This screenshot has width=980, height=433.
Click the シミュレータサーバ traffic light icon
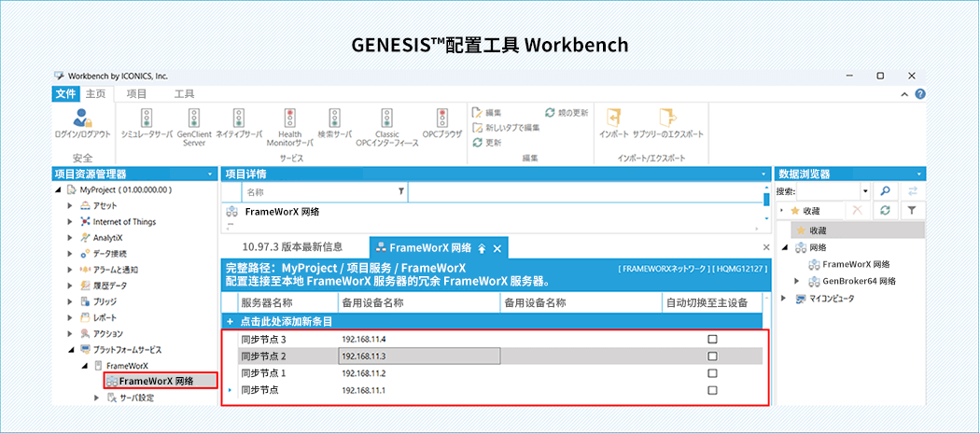(147, 118)
